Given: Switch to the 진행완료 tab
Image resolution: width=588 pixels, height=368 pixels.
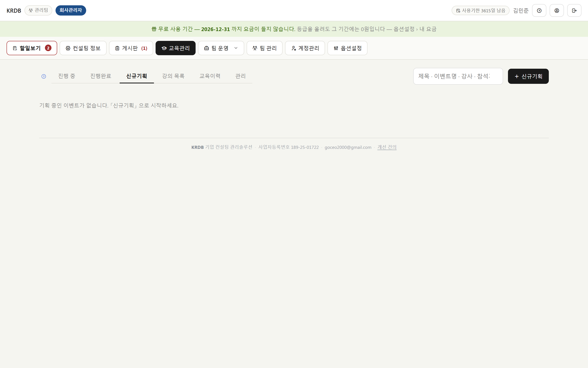Looking at the screenshot, I should 101,76.
